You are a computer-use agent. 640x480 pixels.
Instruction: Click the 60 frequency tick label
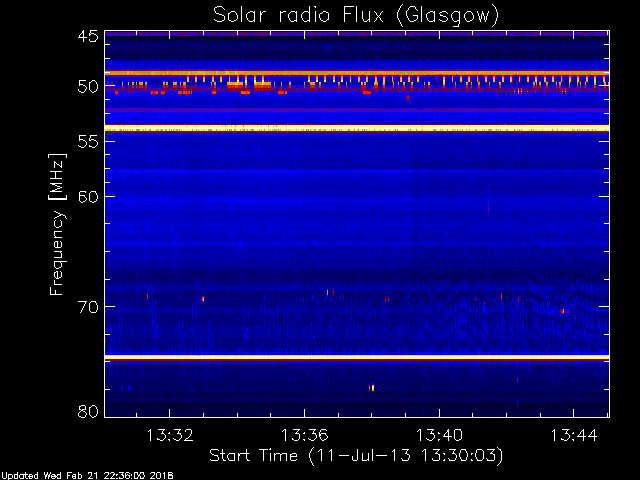click(88, 197)
